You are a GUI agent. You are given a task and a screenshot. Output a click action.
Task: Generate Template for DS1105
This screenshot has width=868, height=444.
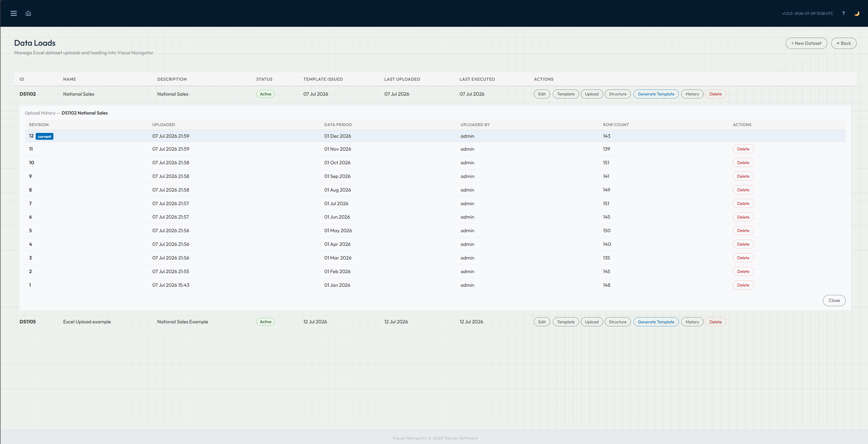(656, 322)
